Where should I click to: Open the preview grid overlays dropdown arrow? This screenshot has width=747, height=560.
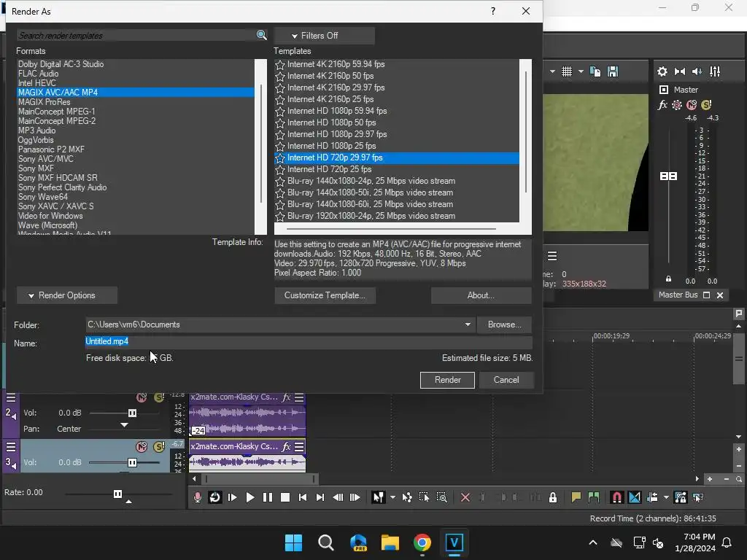pyautogui.click(x=581, y=71)
